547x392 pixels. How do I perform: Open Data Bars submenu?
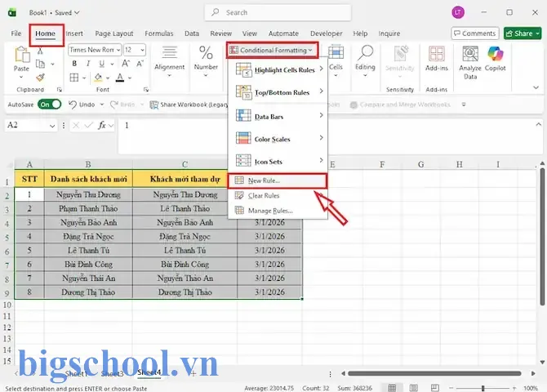tap(279, 116)
